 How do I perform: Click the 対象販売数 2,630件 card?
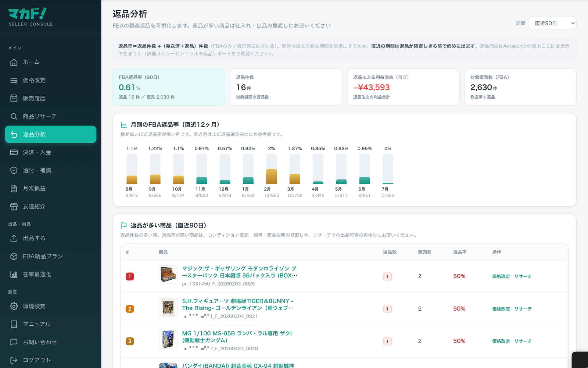520,87
